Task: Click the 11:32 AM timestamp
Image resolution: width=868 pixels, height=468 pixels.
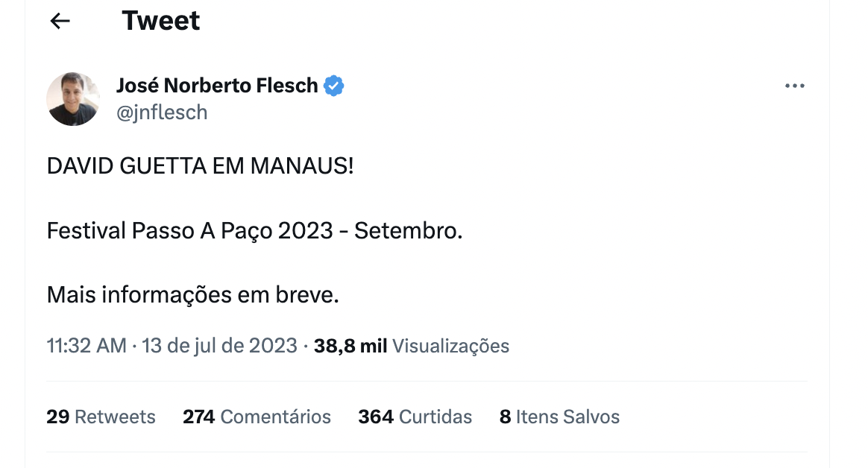Action: pyautogui.click(x=86, y=347)
